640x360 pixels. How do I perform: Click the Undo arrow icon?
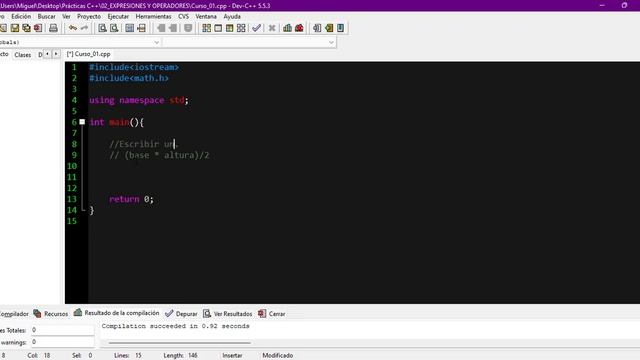(73, 28)
